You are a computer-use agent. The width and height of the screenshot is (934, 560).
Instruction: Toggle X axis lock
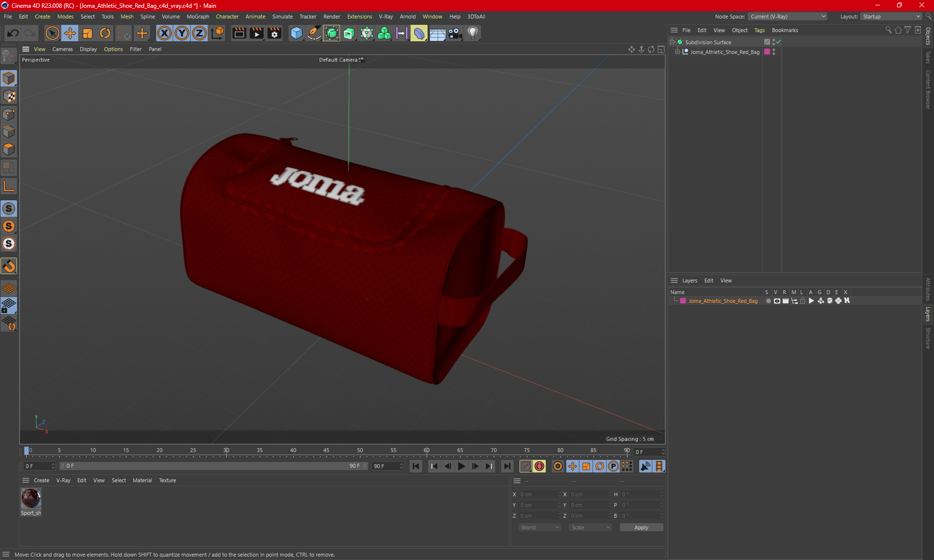pyautogui.click(x=164, y=33)
